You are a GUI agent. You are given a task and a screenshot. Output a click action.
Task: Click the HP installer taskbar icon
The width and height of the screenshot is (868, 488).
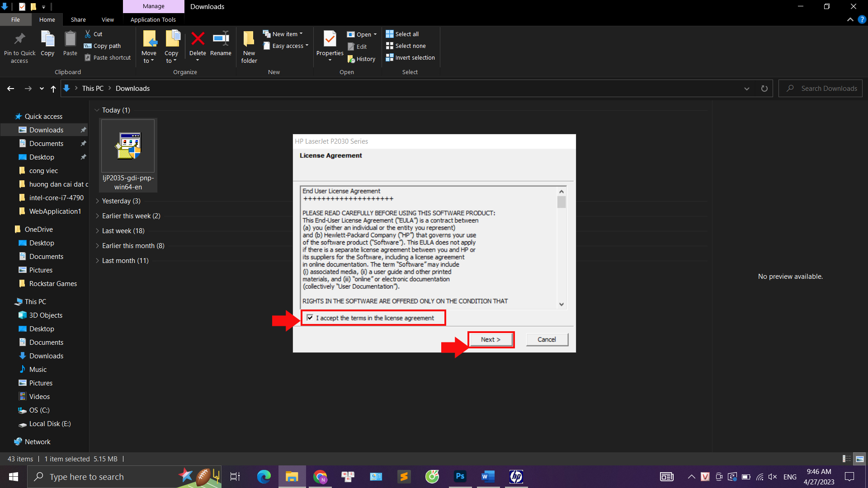516,477
